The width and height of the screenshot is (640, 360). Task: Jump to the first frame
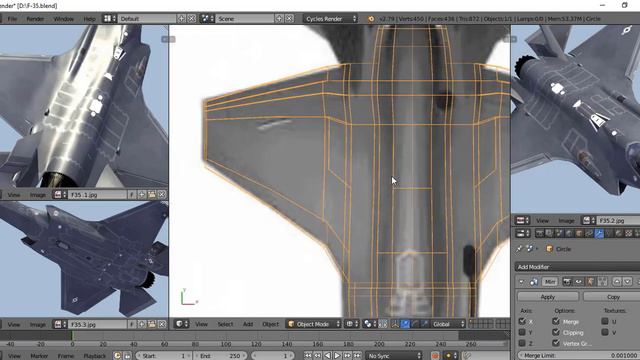click(x=308, y=356)
